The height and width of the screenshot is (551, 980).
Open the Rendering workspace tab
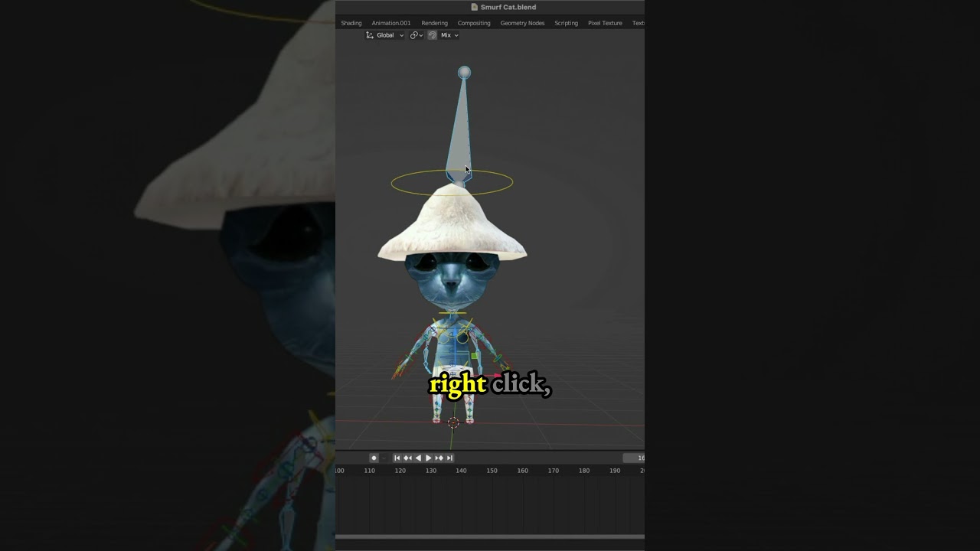(x=434, y=23)
